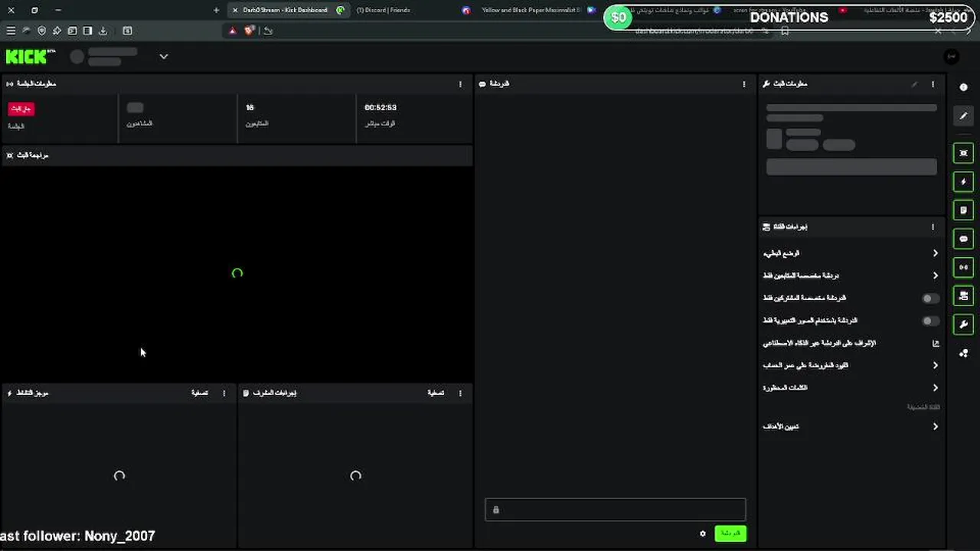Screen dimensions: 980x551
Task: Toggle the wrench stream info sidebar icon
Action: 963,324
